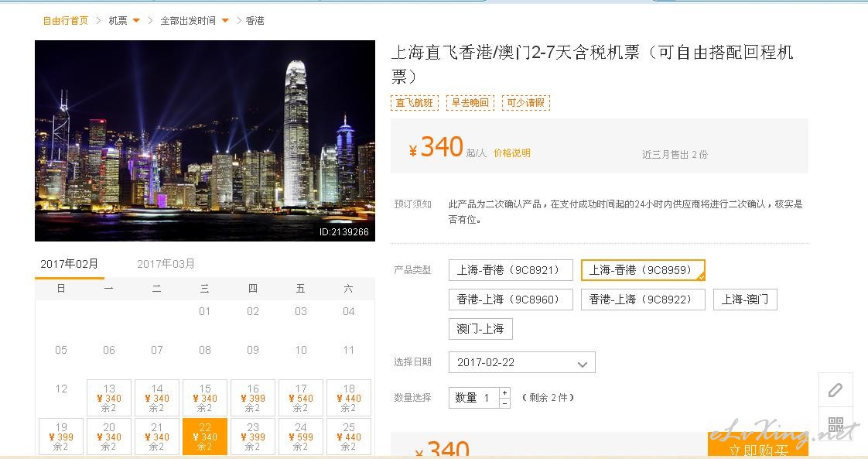Screen dimensions: 868x459
Task: Select product type 香港-上海 (9C8960)
Action: point(511,300)
